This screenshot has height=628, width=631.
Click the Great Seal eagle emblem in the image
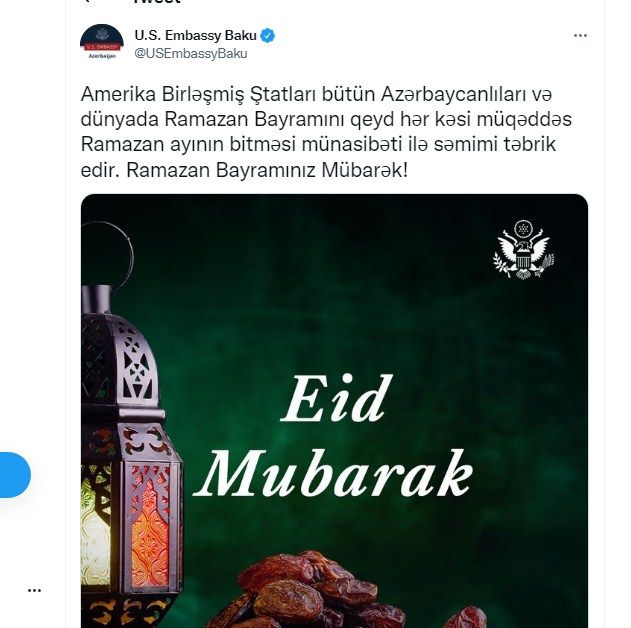point(524,250)
